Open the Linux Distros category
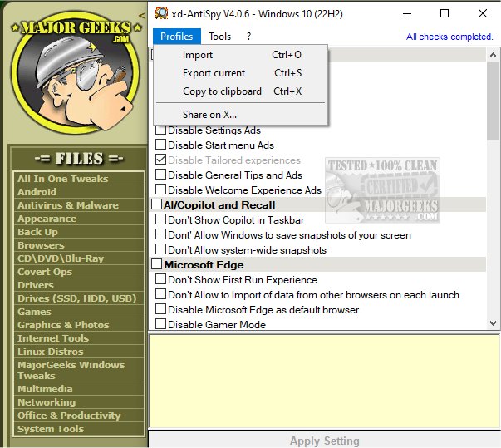This screenshot has height=448, width=501. 50,352
